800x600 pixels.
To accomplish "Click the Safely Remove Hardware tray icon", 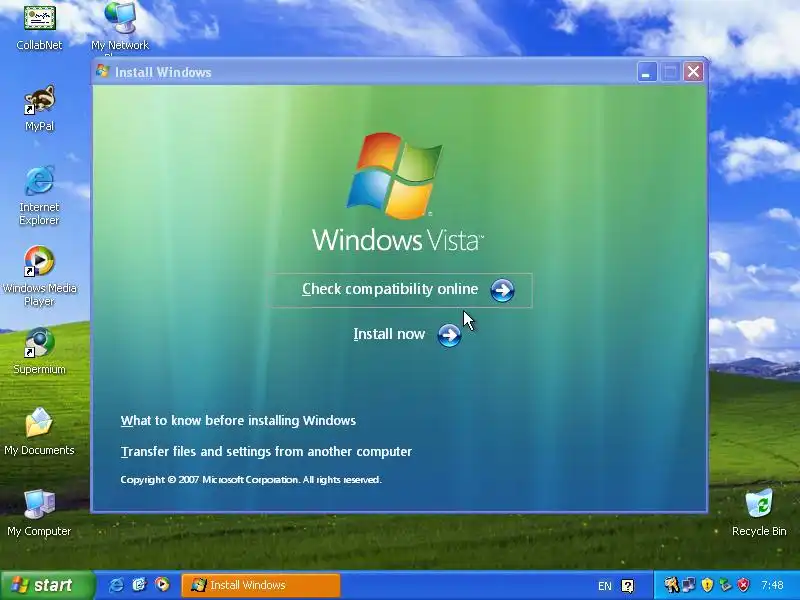I will point(726,585).
